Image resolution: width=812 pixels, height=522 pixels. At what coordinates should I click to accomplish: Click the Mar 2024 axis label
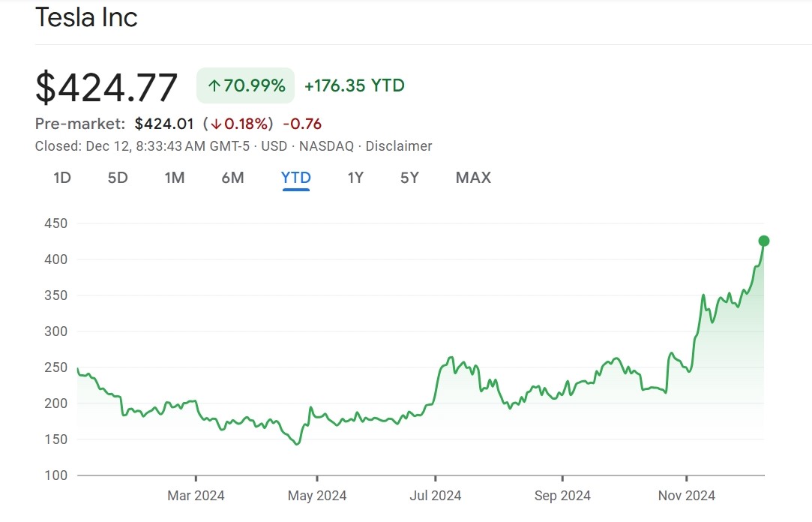pos(196,496)
